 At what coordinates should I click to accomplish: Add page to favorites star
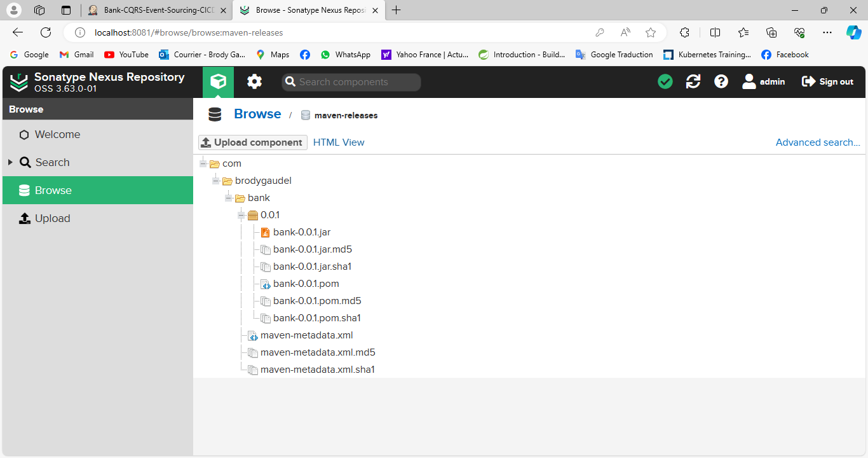tap(650, 32)
